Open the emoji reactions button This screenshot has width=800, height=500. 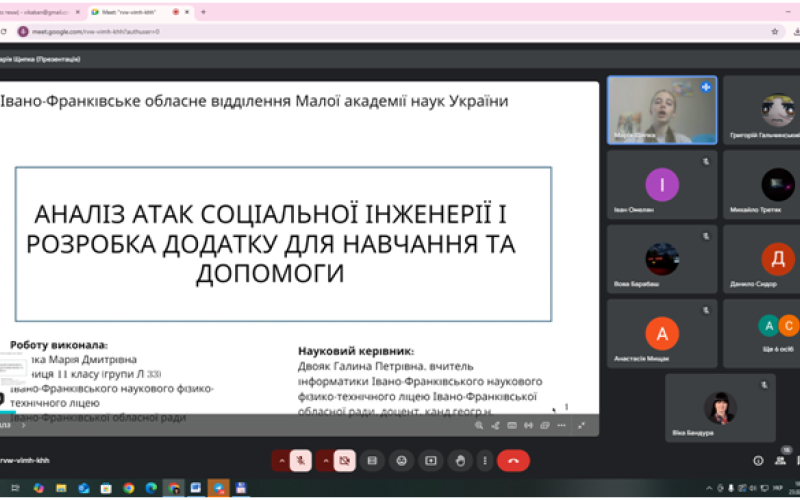(402, 461)
